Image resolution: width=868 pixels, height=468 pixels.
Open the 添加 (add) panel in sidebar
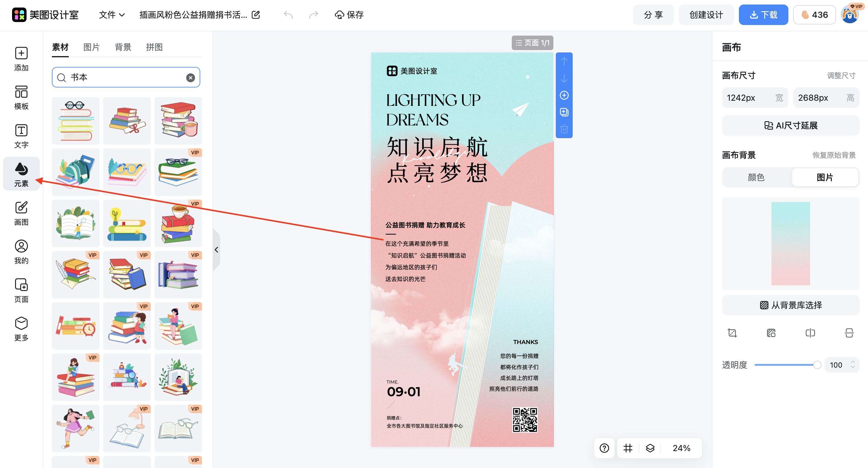[21, 59]
